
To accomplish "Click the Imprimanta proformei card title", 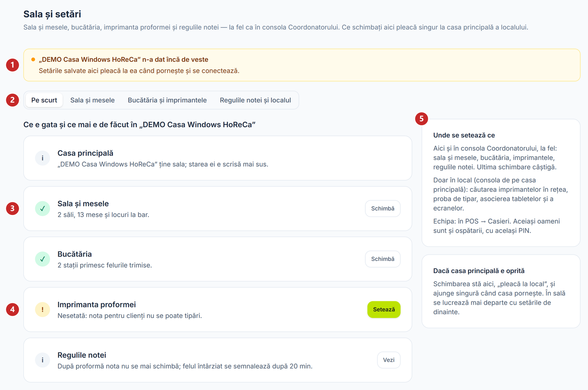I will 97,305.
